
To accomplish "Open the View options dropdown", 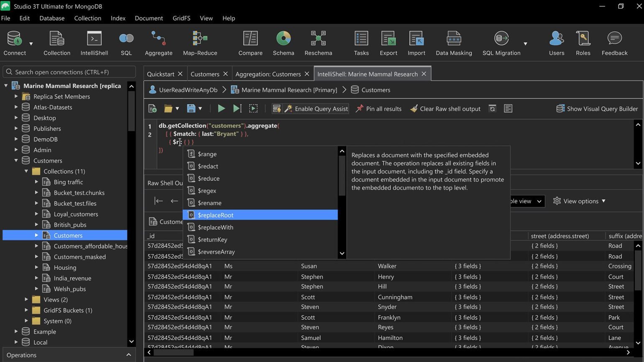I will [x=579, y=201].
